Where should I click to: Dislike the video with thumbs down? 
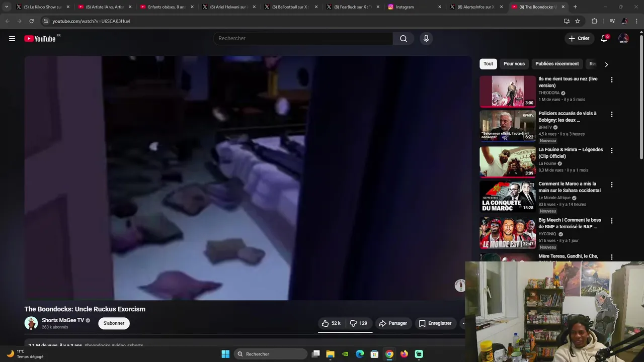coord(359,323)
